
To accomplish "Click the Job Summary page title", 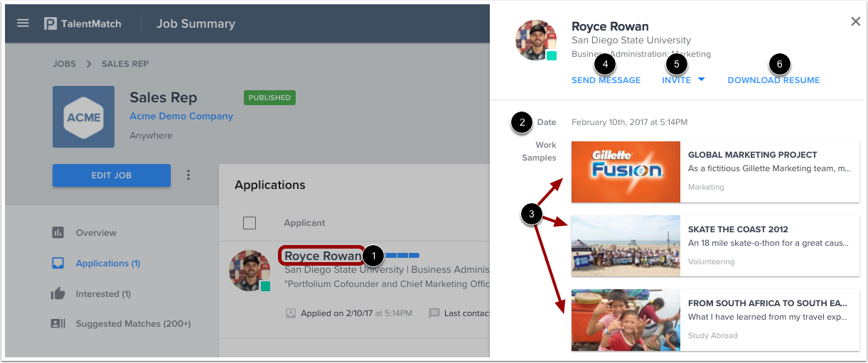I will click(196, 23).
